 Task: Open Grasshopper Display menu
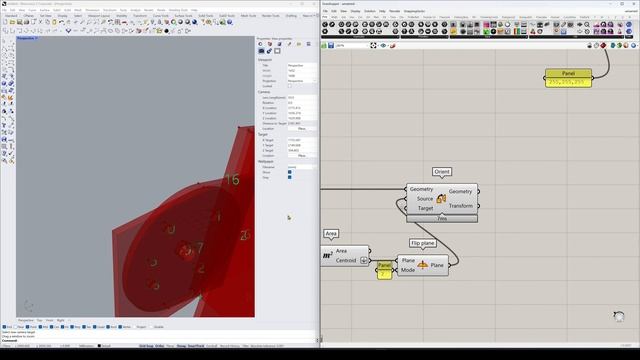[x=355, y=11]
